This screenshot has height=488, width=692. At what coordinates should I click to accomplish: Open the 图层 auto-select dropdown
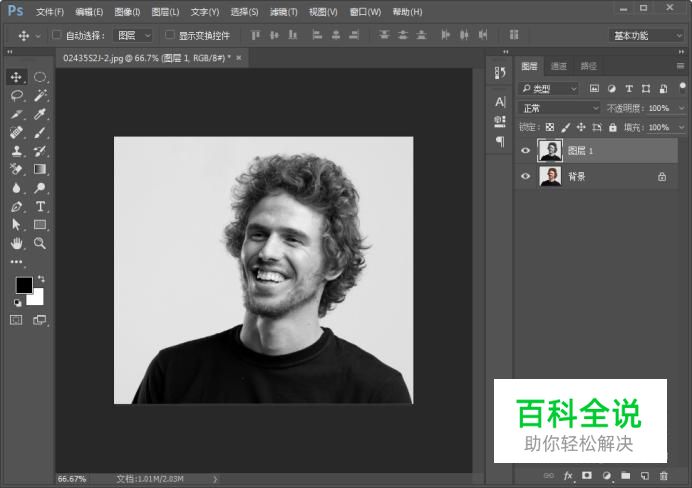point(132,35)
